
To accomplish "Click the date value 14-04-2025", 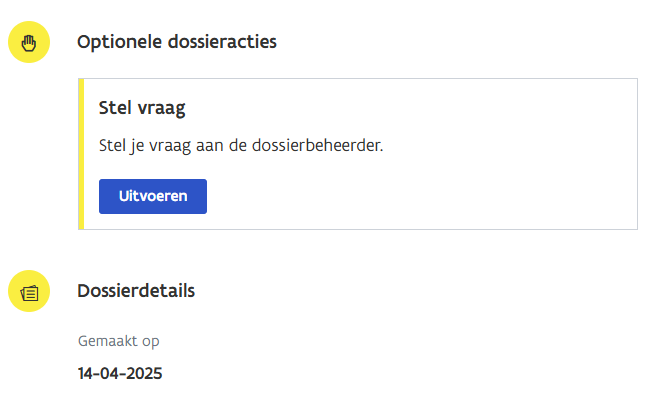I will coord(119,374).
